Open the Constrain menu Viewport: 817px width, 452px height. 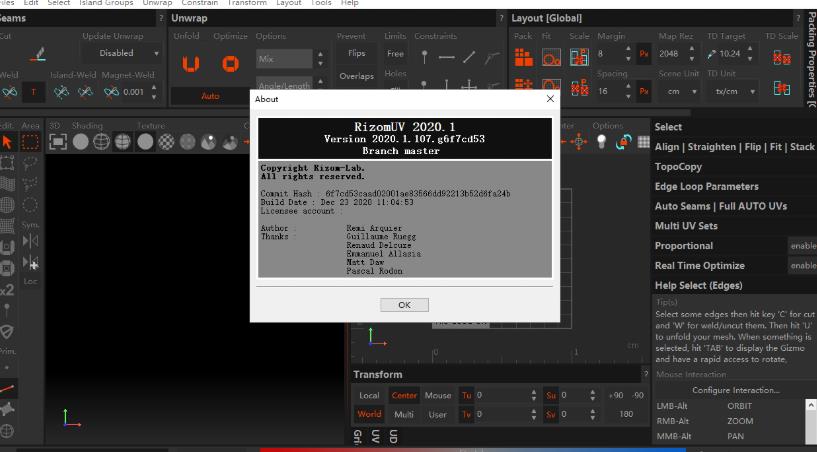[x=200, y=3]
